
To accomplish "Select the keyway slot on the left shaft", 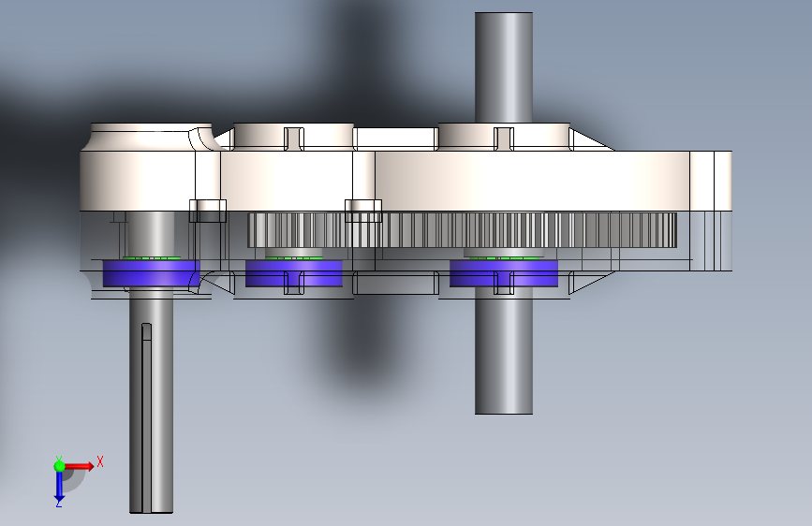I will 146,416.
